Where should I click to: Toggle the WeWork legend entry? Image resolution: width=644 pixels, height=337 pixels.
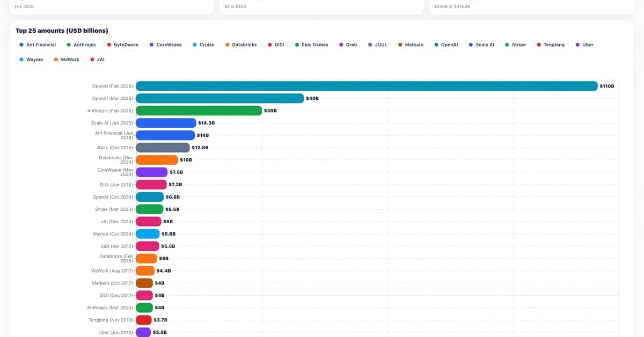[67, 59]
